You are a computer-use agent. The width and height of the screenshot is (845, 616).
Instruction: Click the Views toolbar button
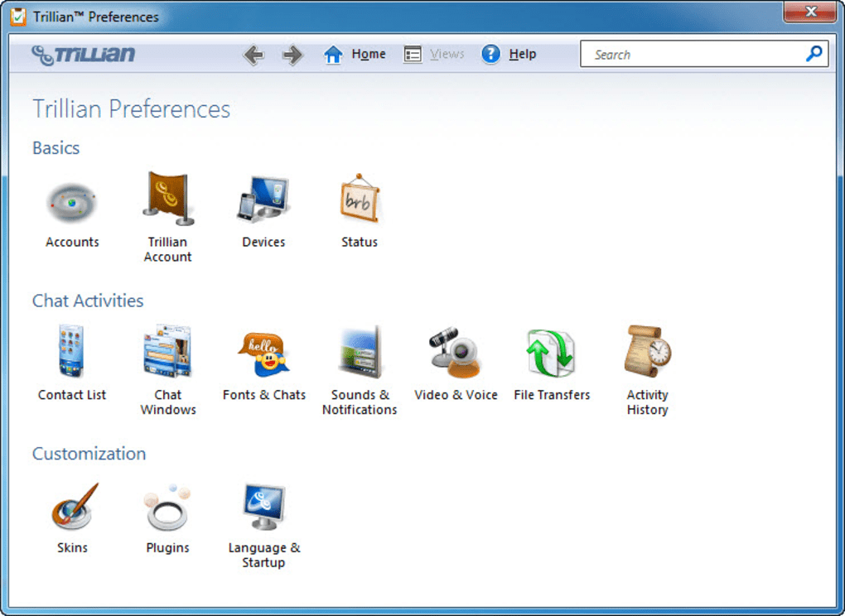pos(434,55)
